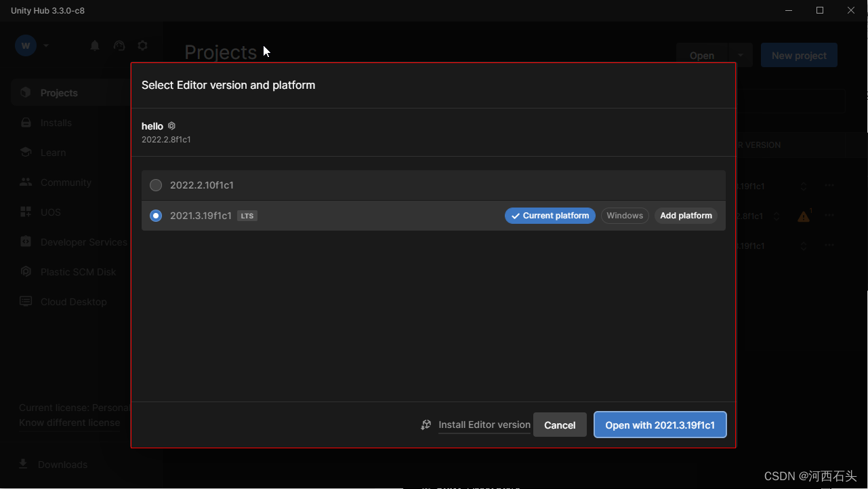Click the Projects cube icon in sidebar

click(26, 92)
